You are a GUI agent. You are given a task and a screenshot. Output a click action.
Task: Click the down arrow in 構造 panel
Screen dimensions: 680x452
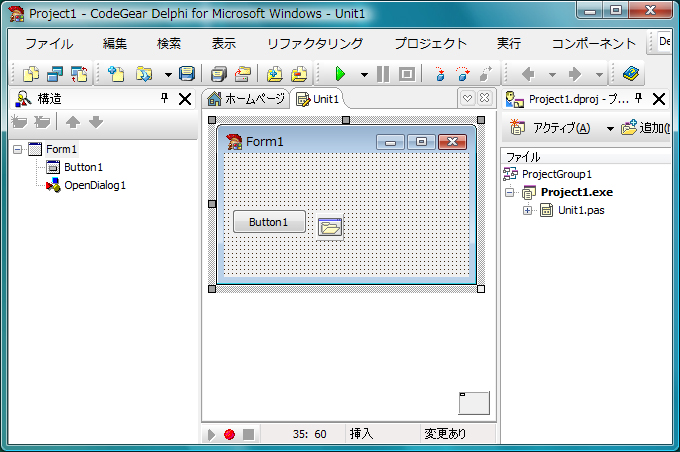click(x=96, y=122)
